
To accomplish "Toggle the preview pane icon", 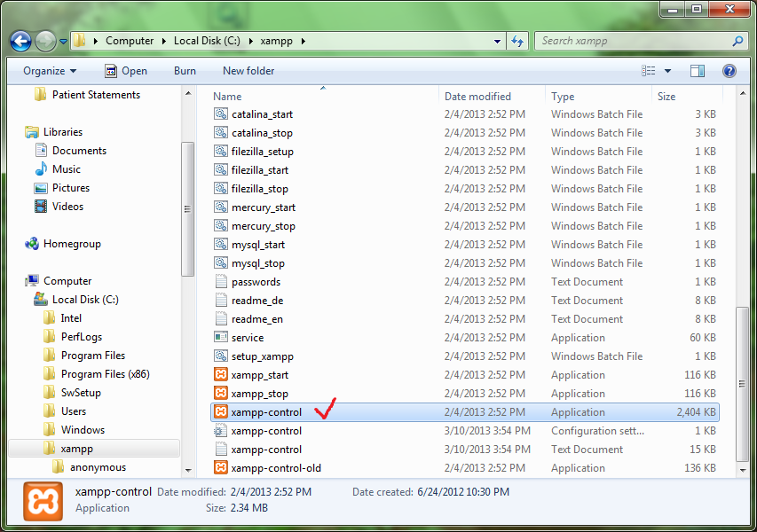I will click(x=698, y=71).
